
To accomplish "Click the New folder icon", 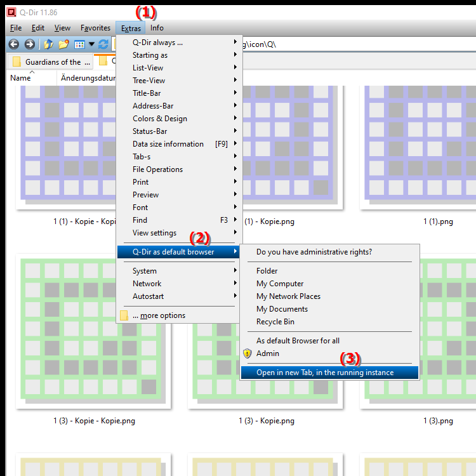I will 63,44.
